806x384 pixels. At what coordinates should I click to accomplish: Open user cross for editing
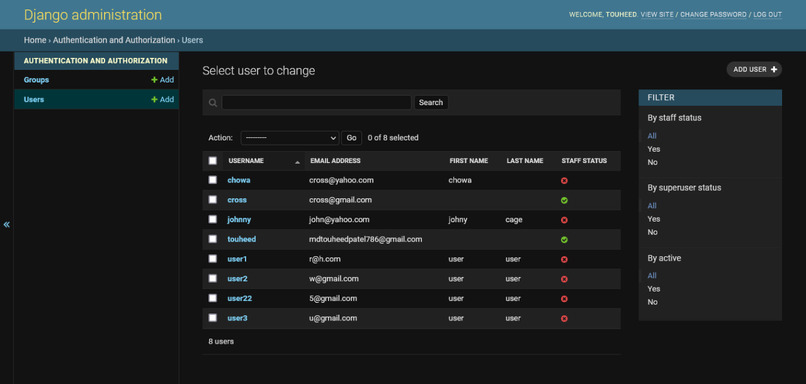(x=237, y=200)
